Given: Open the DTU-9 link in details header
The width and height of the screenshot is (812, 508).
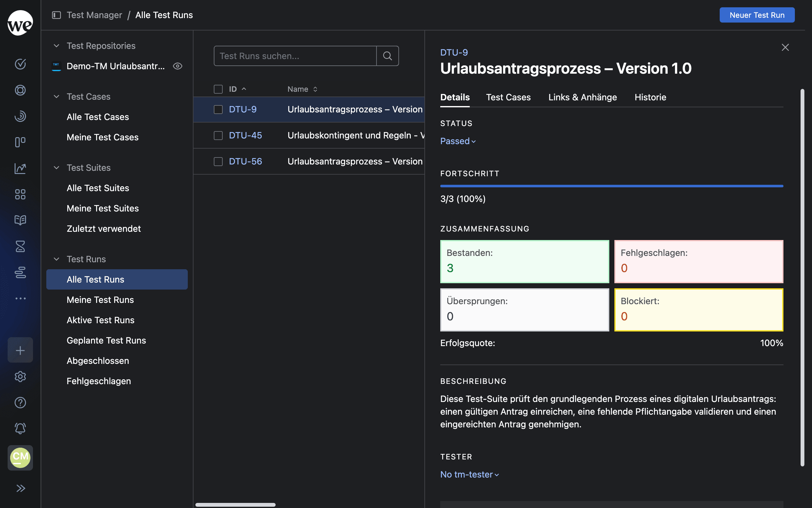Looking at the screenshot, I should pyautogui.click(x=454, y=52).
